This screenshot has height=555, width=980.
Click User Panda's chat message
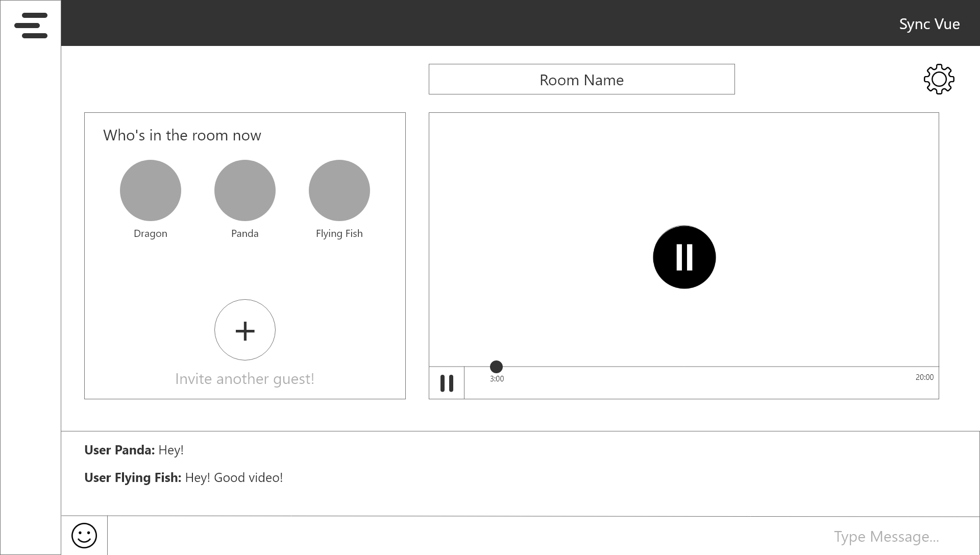pos(134,450)
